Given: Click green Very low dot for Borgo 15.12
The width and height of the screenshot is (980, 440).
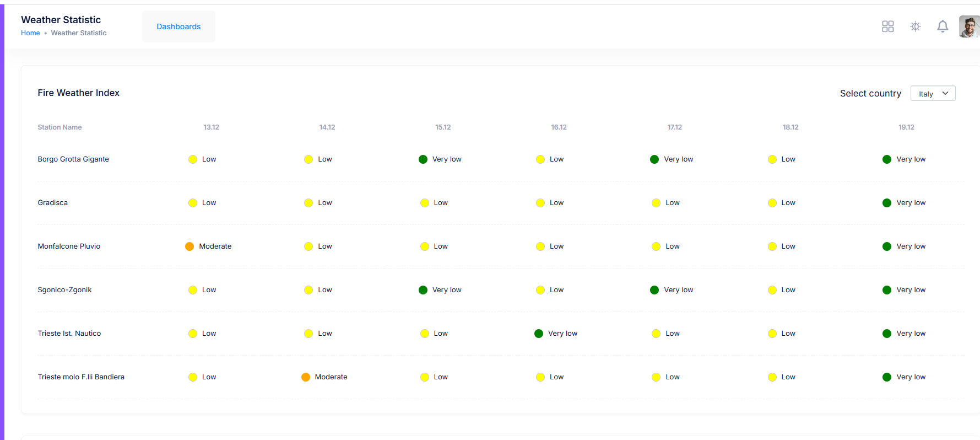Looking at the screenshot, I should tap(423, 159).
